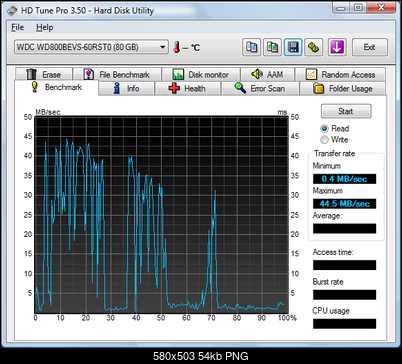Click the save screenshot floppy icon
402x364 pixels.
[x=293, y=47]
